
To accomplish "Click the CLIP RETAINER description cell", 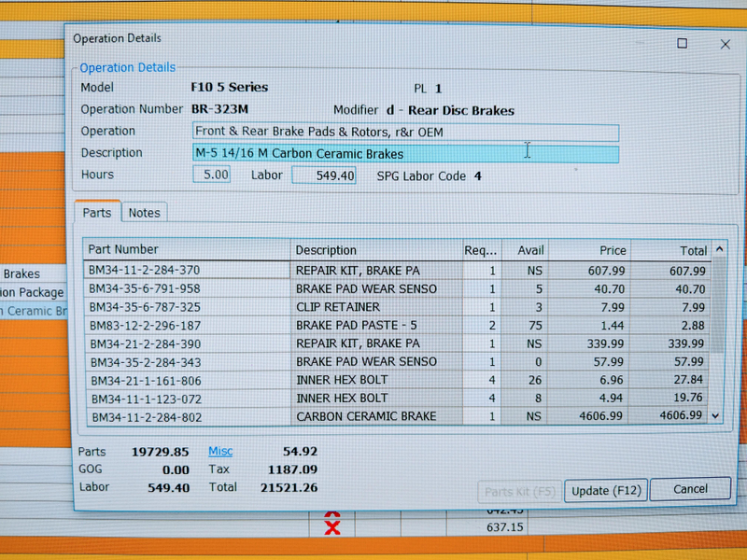I will point(376,307).
